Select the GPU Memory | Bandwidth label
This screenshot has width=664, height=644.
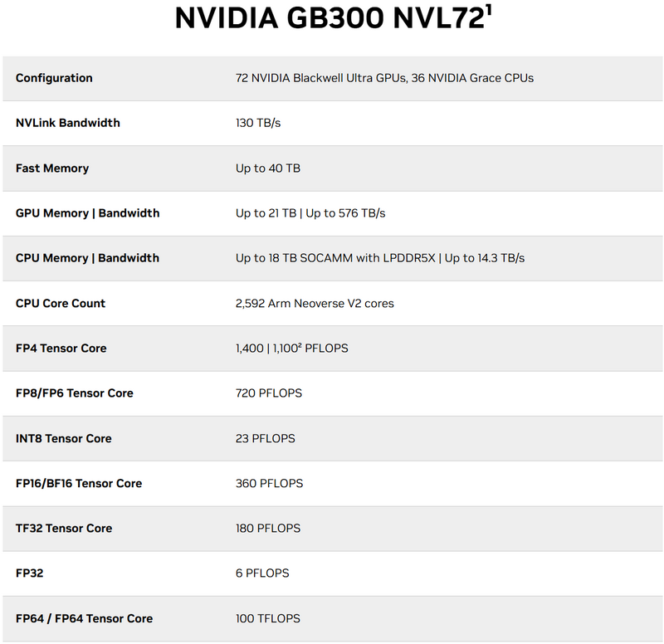(87, 213)
